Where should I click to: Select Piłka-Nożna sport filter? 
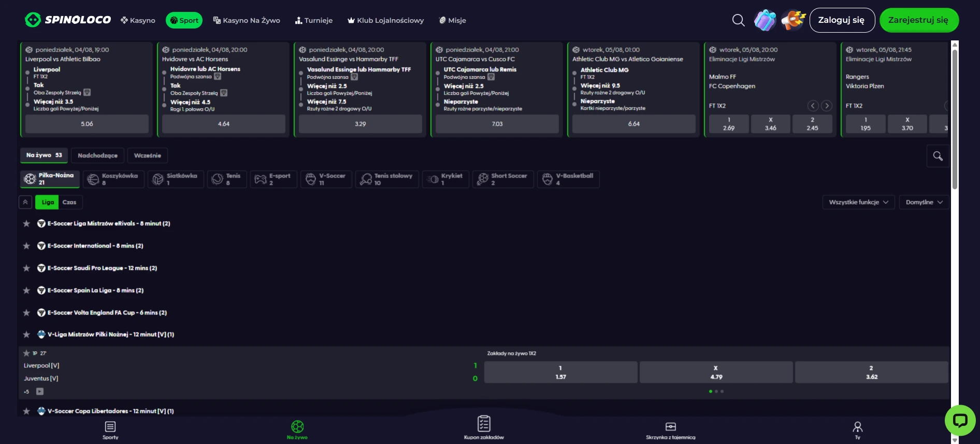50,179
